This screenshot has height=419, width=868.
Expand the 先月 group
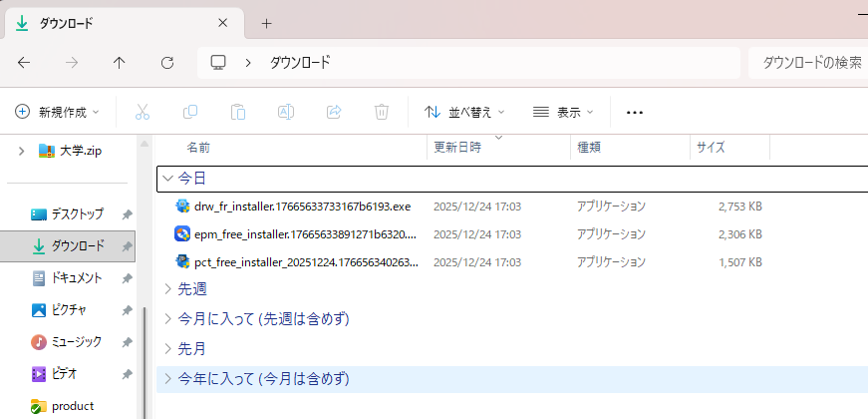[x=168, y=348]
